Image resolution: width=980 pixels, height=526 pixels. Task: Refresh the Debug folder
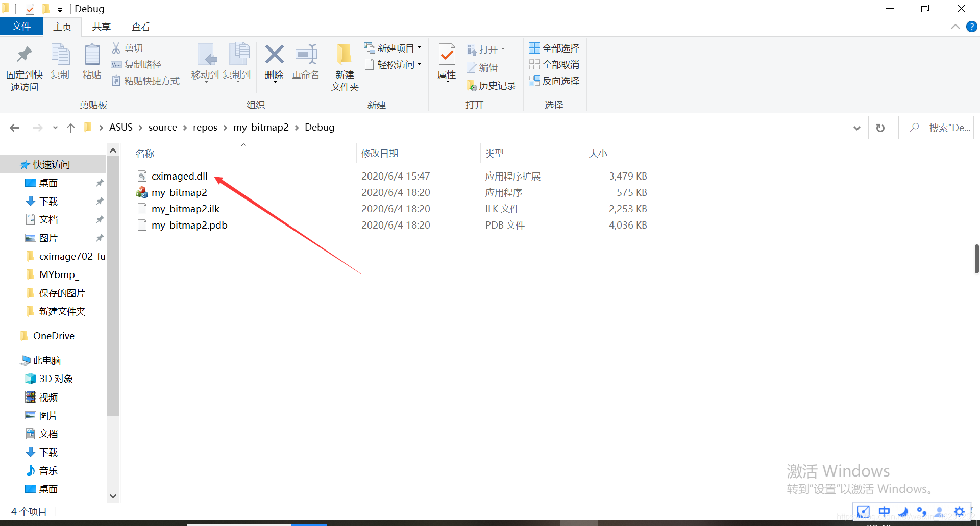point(880,128)
